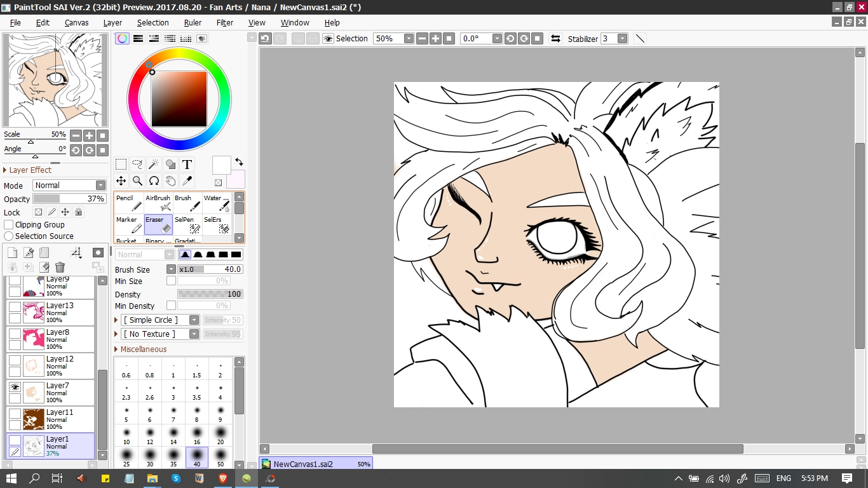Select the Magic Wand tool
The image size is (868, 488).
click(154, 165)
